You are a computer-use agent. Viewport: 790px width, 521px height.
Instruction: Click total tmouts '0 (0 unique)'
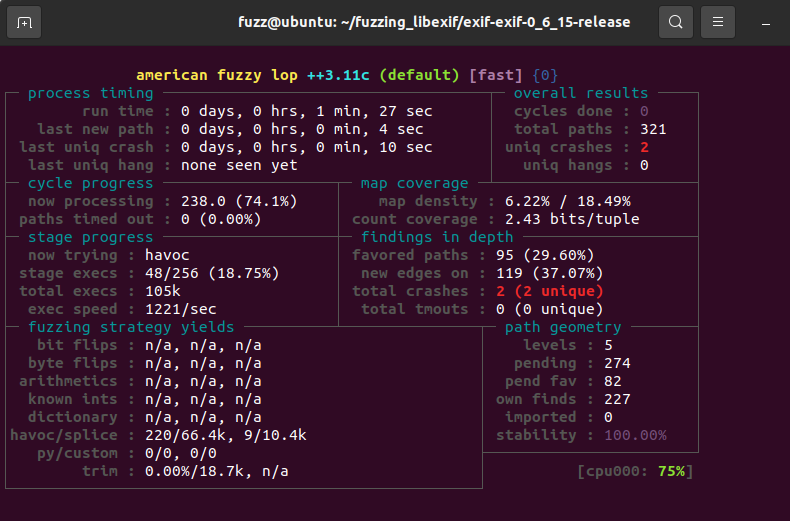click(550, 309)
